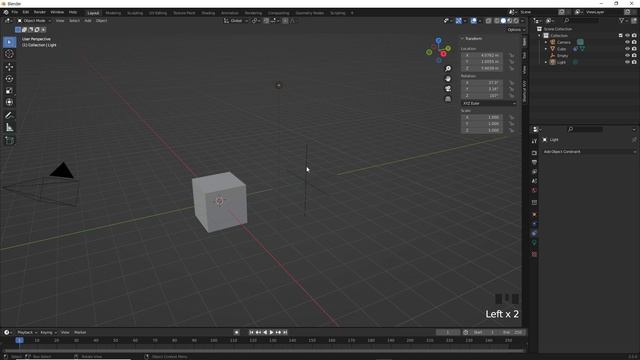Open the File menu
Viewport: 640px width, 360px height.
[15, 13]
